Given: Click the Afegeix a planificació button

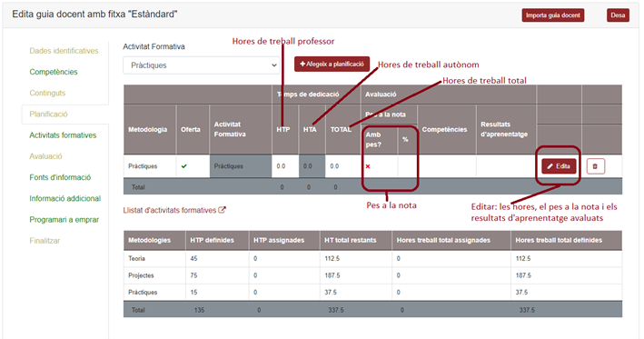Looking at the screenshot, I should coord(332,65).
